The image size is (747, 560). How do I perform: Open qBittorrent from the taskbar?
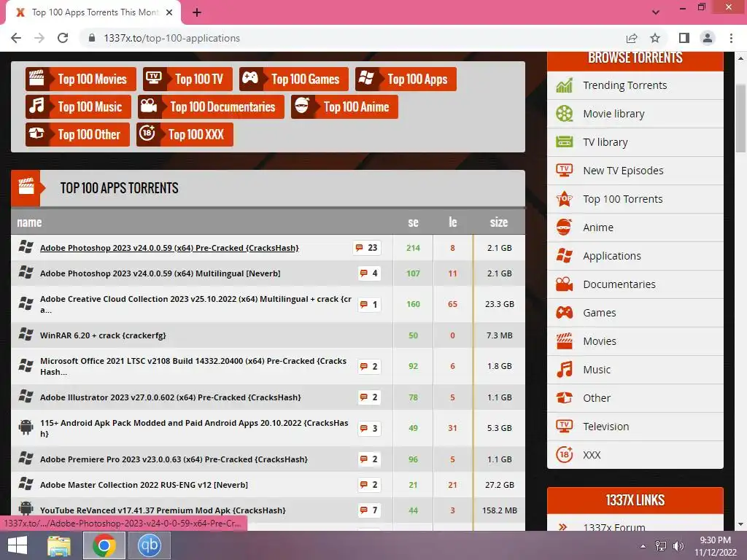[150, 545]
